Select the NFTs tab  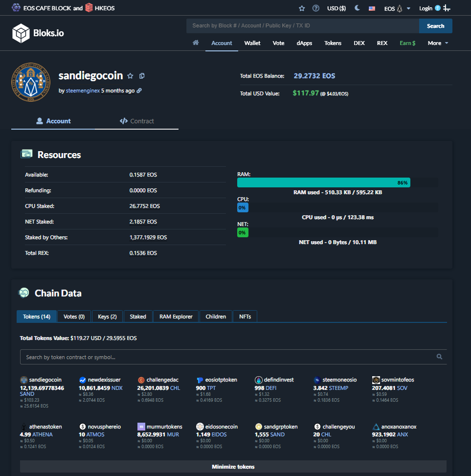click(245, 317)
